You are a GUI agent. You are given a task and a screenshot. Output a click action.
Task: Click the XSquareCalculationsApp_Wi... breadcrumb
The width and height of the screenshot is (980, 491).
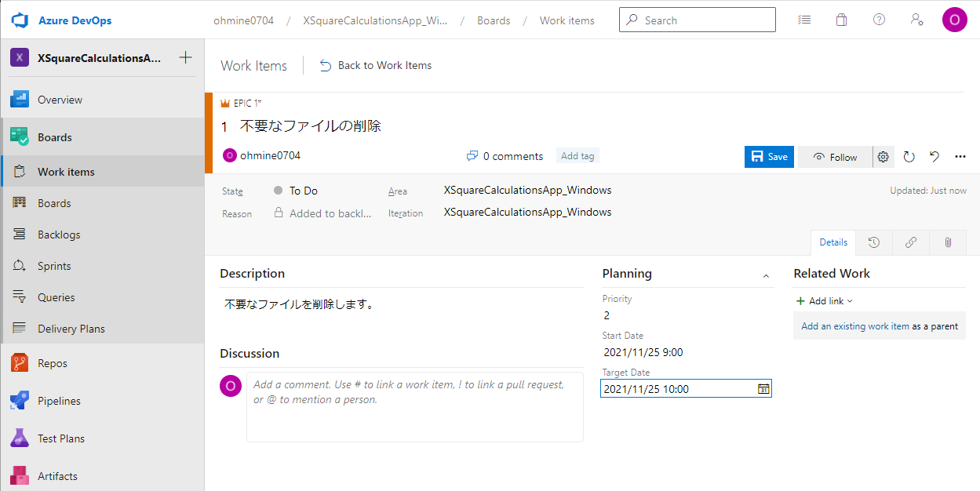(x=375, y=20)
